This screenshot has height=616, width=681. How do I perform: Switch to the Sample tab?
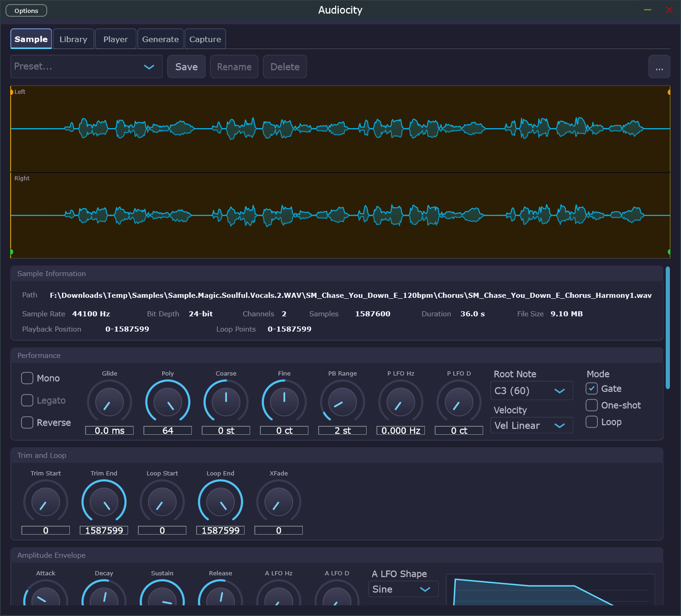(31, 39)
